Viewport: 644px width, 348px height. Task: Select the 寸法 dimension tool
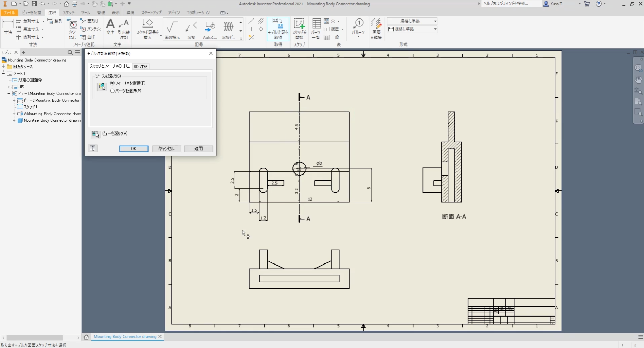[x=8, y=27]
